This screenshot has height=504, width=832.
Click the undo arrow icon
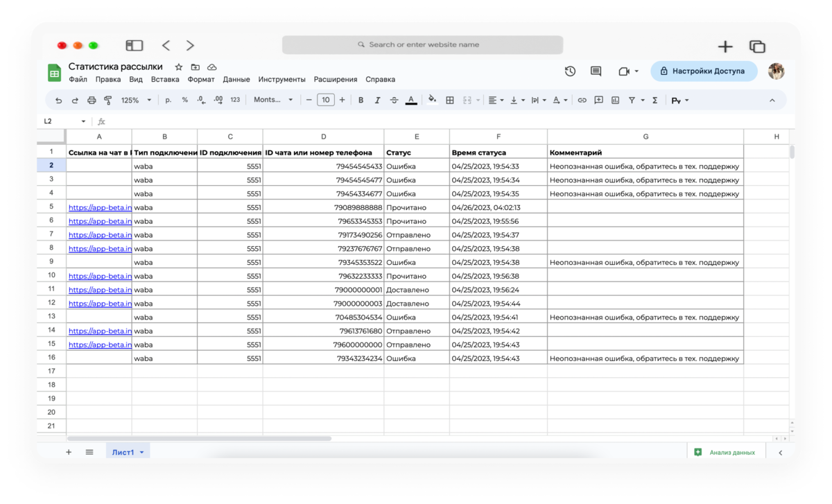[x=58, y=101]
